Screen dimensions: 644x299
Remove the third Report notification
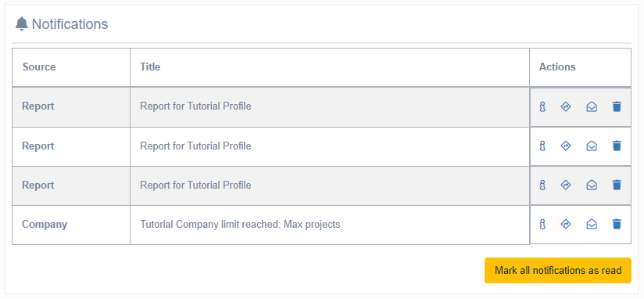[x=617, y=185]
